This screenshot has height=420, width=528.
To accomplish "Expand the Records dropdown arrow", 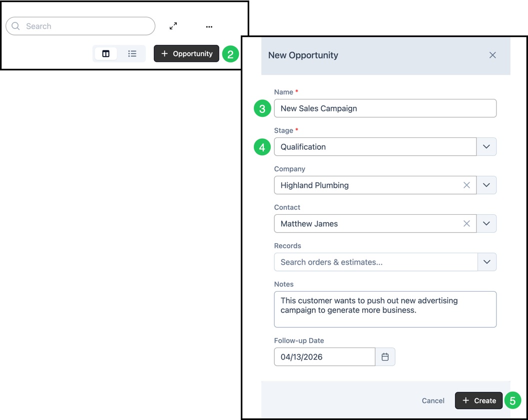I will point(487,262).
